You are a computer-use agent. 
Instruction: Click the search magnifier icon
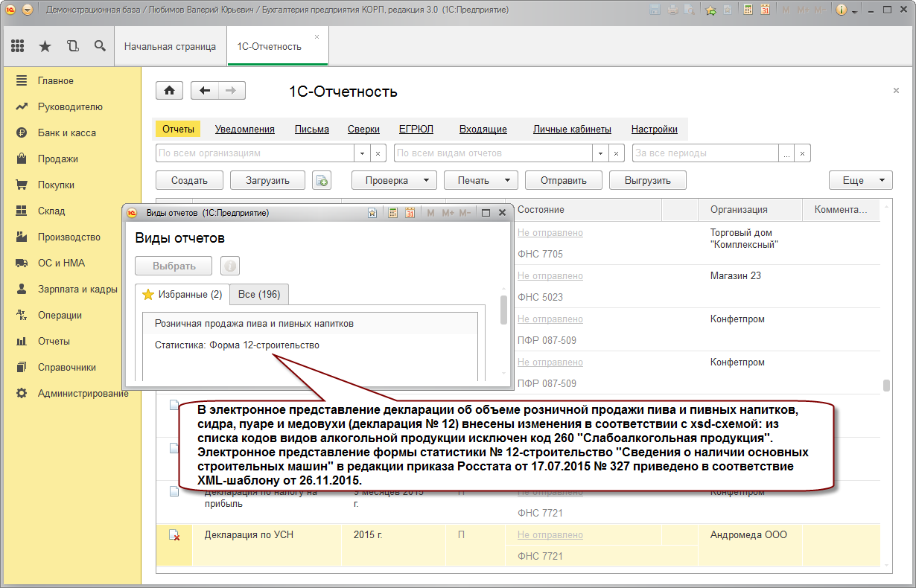click(100, 46)
